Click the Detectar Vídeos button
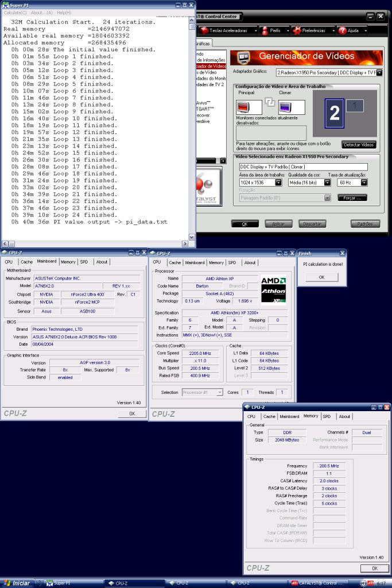Image resolution: width=392 pixels, height=588 pixels. (359, 145)
